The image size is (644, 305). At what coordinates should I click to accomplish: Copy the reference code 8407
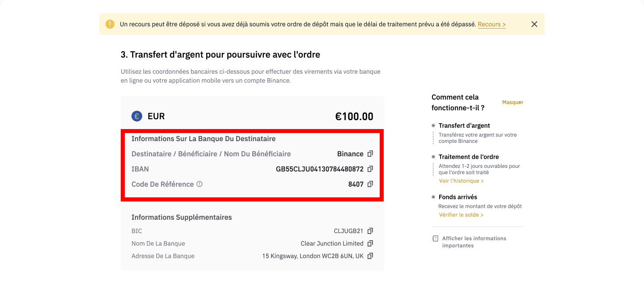tap(370, 184)
